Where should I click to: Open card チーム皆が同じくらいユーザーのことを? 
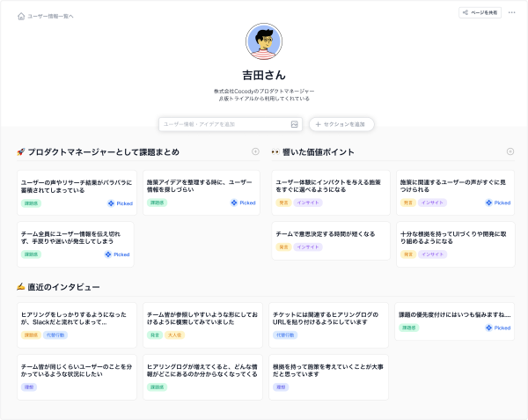tap(77, 377)
